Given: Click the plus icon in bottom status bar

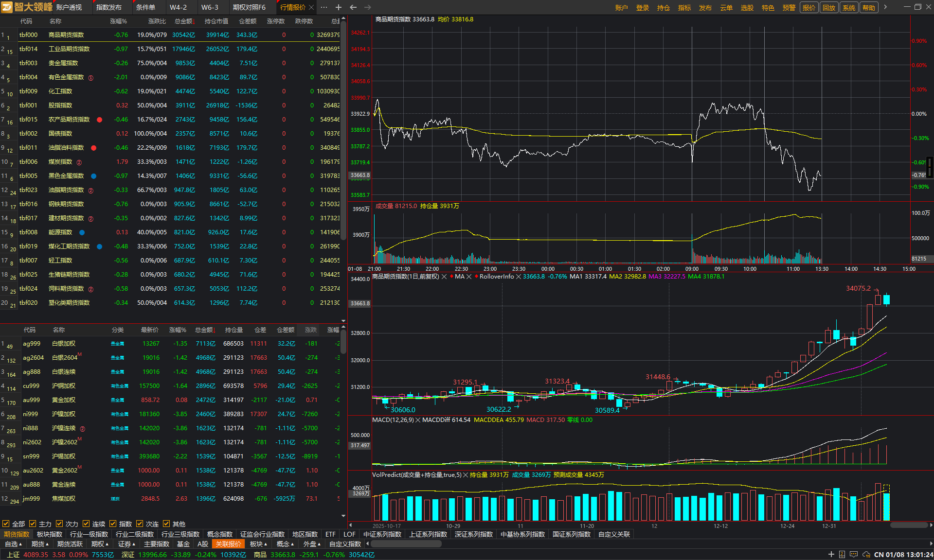Looking at the screenshot, I should tap(831, 555).
